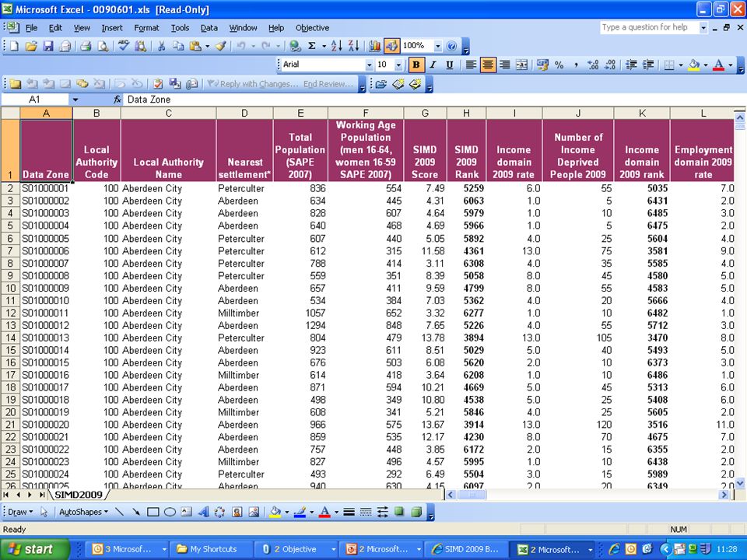Click the New workbook icon

[14, 46]
